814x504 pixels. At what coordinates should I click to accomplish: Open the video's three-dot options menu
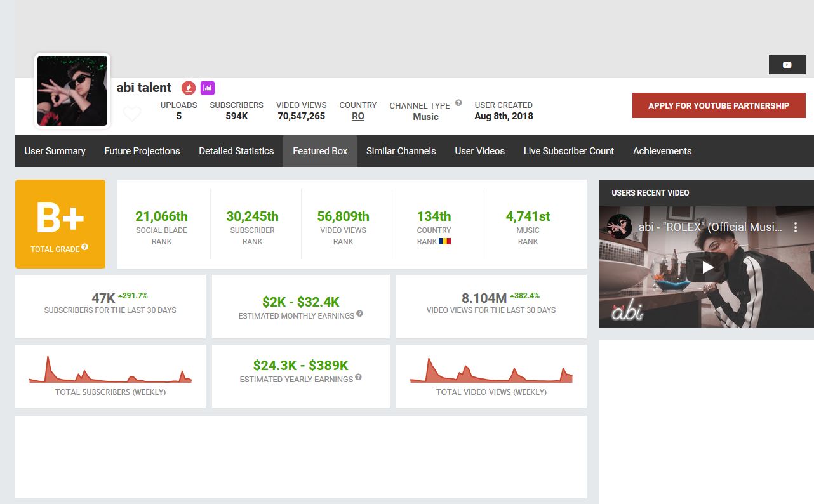pos(796,227)
